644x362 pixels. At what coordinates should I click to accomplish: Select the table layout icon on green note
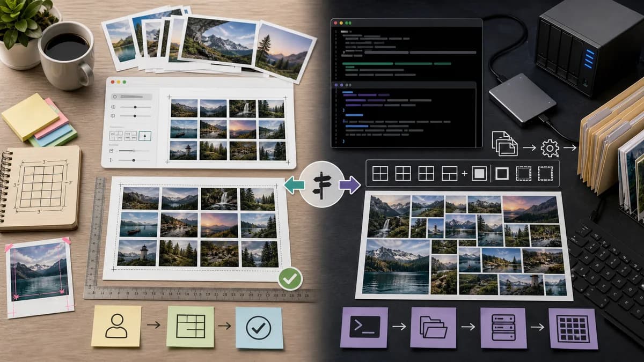point(191,326)
